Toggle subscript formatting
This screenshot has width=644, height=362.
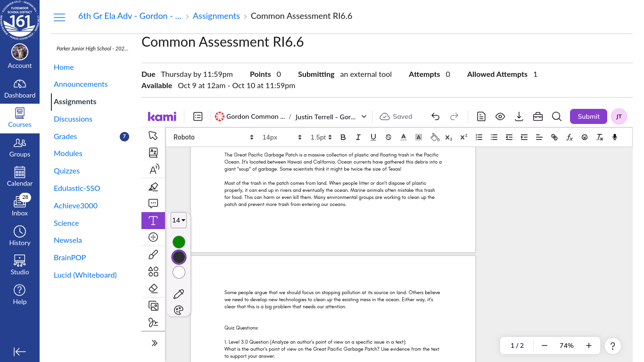pyautogui.click(x=449, y=137)
